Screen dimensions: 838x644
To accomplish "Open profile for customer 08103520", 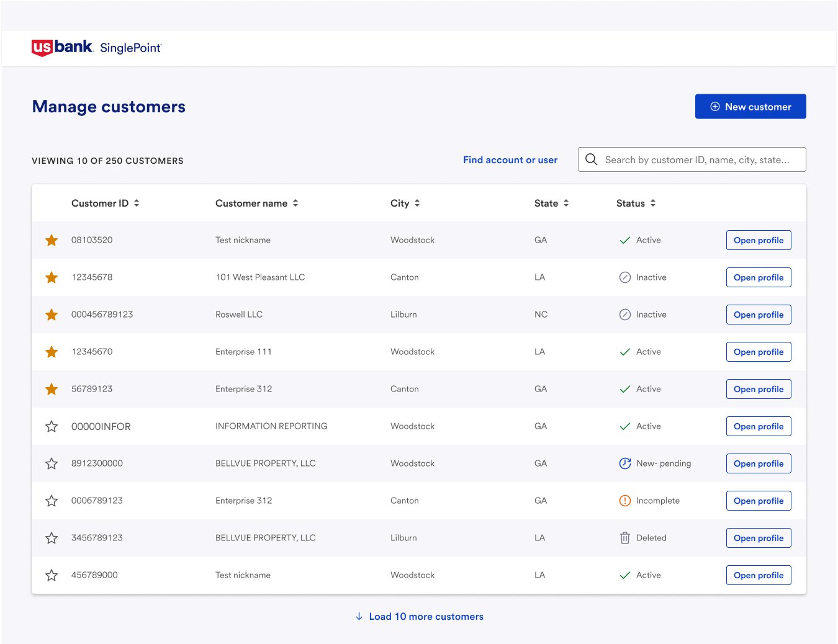I will pyautogui.click(x=759, y=240).
